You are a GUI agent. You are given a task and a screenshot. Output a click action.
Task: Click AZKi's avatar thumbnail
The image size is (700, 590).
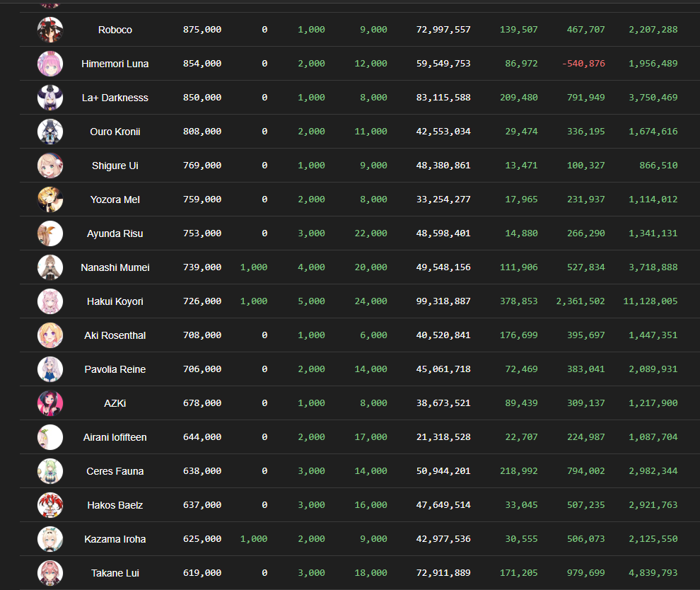click(x=50, y=403)
